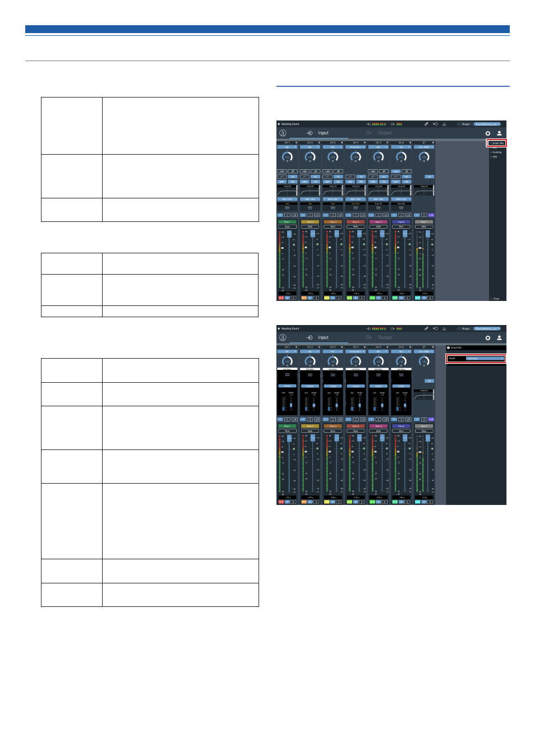Click Audio-Technica logo in lower mixer screenshot
Screen dimensions: 535x756
pyautogui.click(x=283, y=337)
